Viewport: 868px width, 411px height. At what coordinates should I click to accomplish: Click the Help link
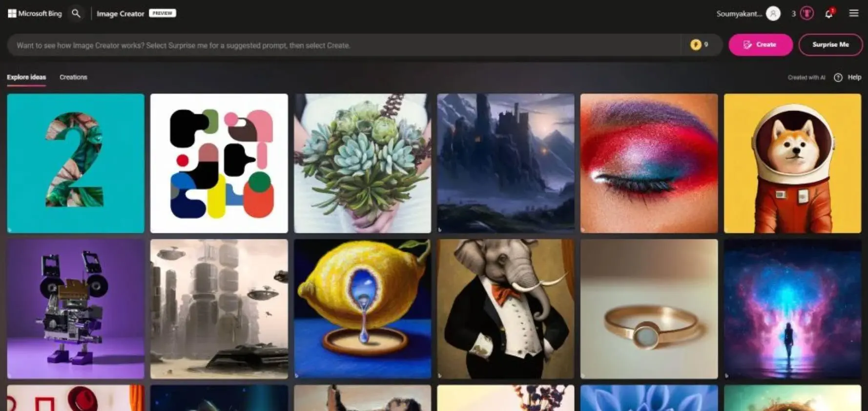(854, 77)
